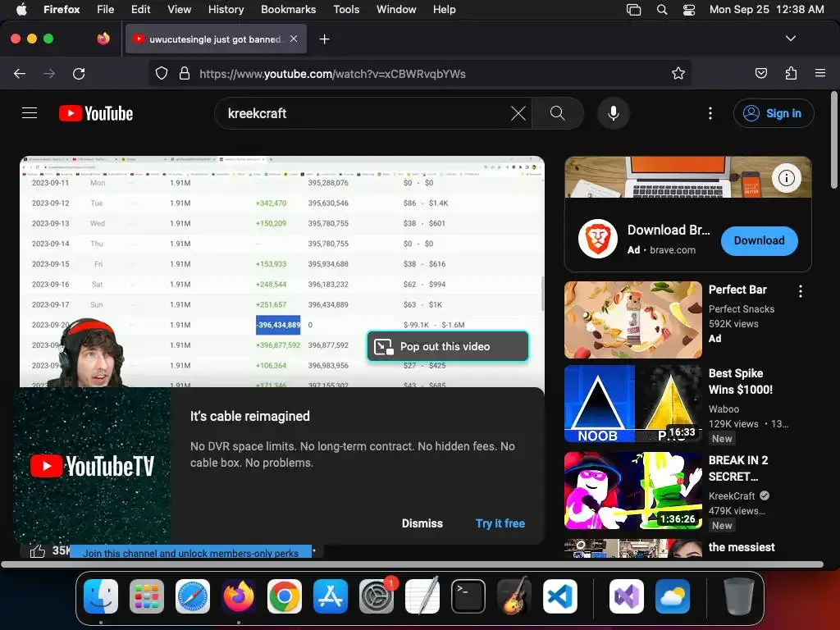Open Firefox View pinned icon
Viewport: 840px width, 630px height.
pos(103,39)
